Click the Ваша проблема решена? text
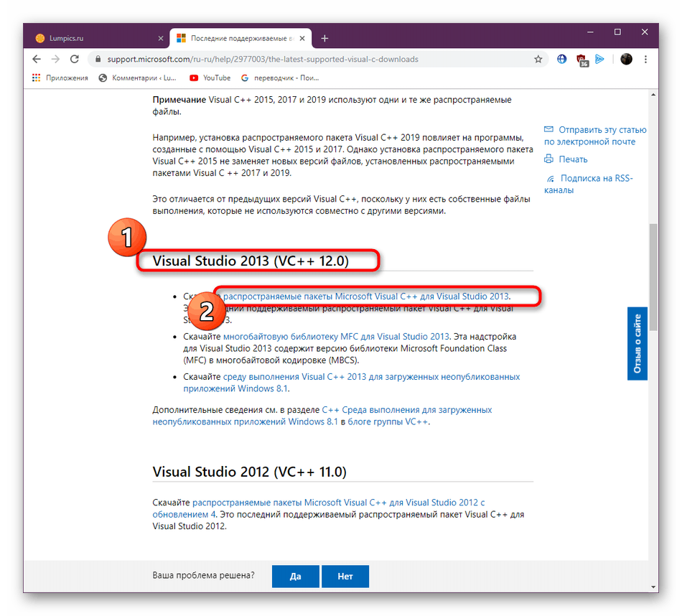Viewport: 682px width, 616px height. (204, 575)
